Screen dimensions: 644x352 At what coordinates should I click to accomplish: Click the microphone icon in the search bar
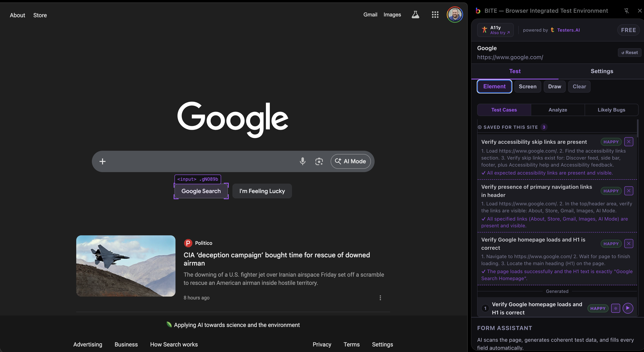(302, 161)
